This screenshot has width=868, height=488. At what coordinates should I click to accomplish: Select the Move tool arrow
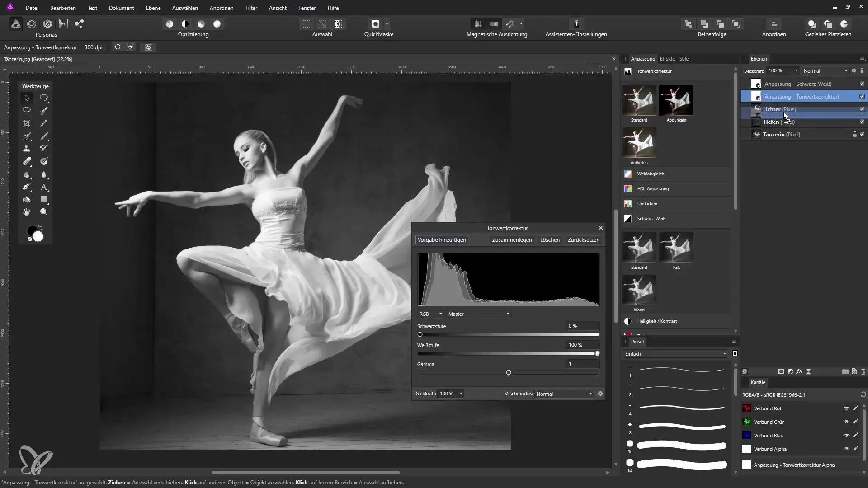pyautogui.click(x=27, y=98)
